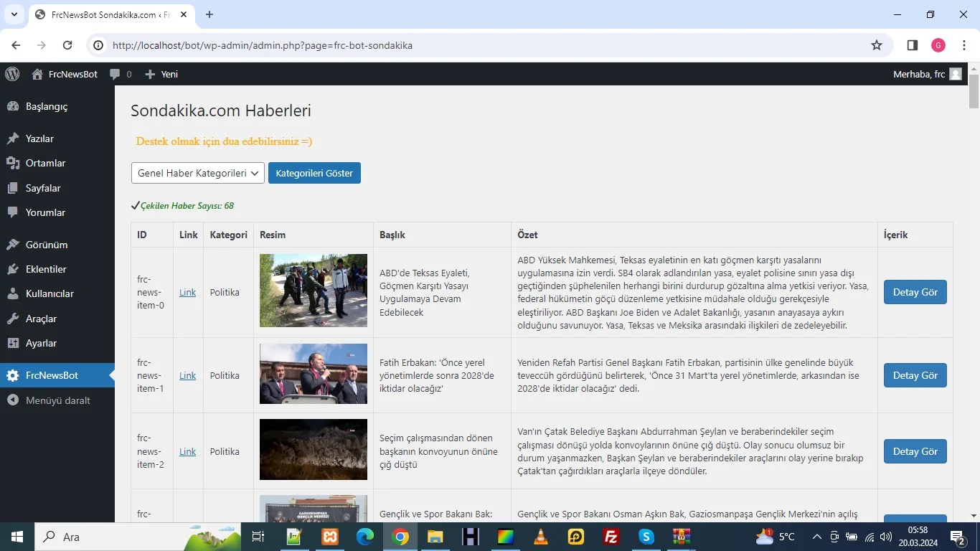
Task: Open the Merhaba, frc account menu
Action: [x=927, y=74]
